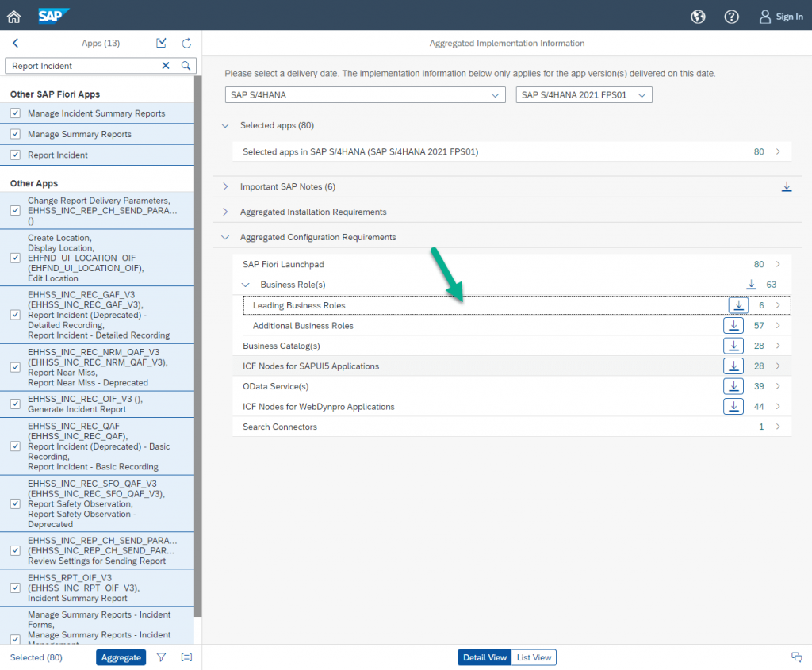Collapse the Selected apps (80) section

[225, 125]
